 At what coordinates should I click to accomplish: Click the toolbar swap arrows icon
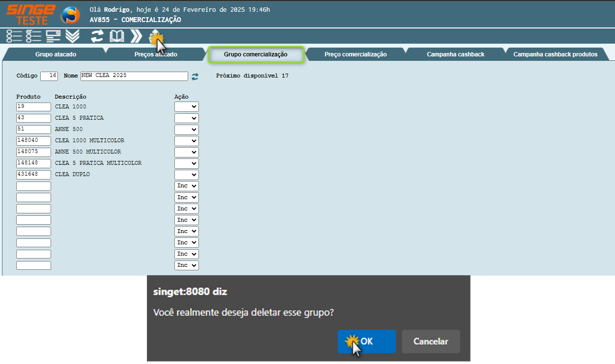click(97, 36)
